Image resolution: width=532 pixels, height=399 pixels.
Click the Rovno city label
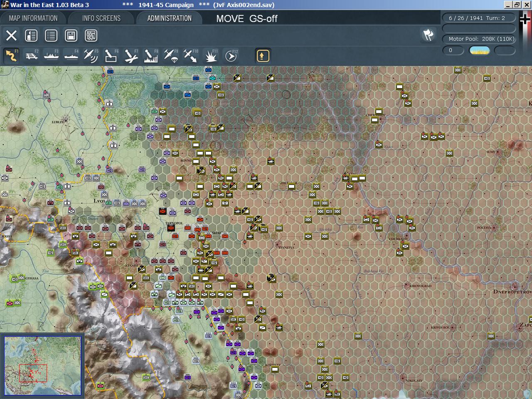pos(186,160)
